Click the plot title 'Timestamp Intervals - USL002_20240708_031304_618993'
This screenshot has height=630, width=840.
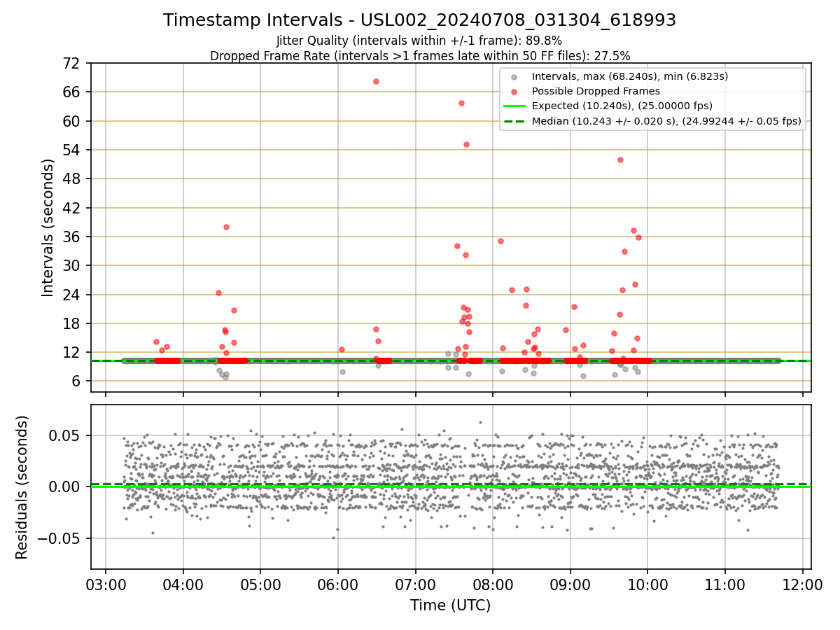point(420,20)
